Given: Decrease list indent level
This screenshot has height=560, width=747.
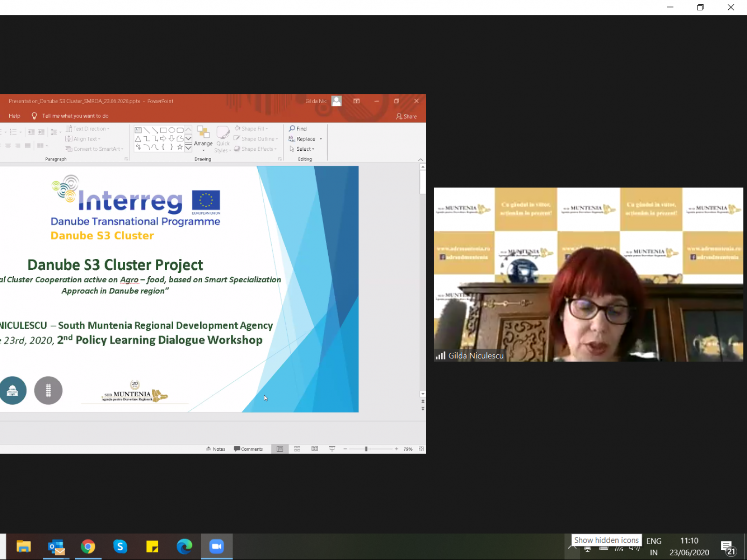Looking at the screenshot, I should click(x=31, y=132).
